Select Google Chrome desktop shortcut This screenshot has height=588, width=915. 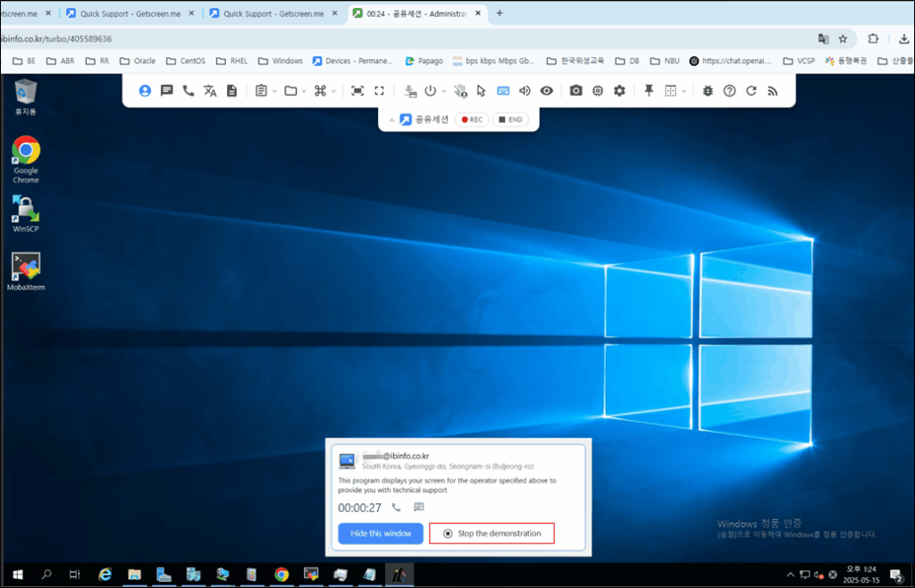coord(26,159)
